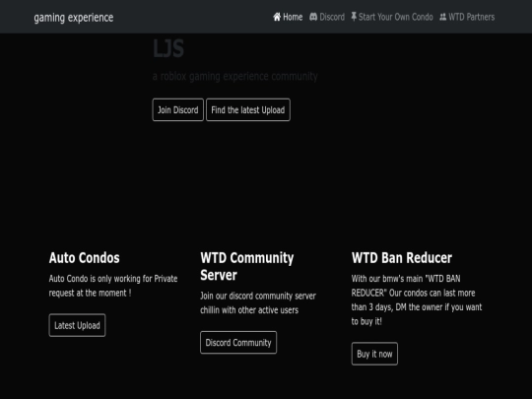Click 'Join our discord community server' text

click(x=258, y=303)
